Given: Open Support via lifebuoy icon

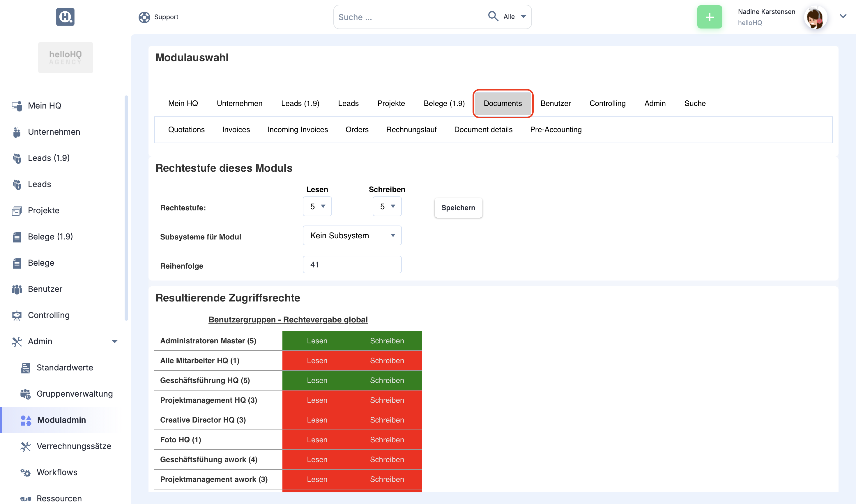Looking at the screenshot, I should coord(144,17).
